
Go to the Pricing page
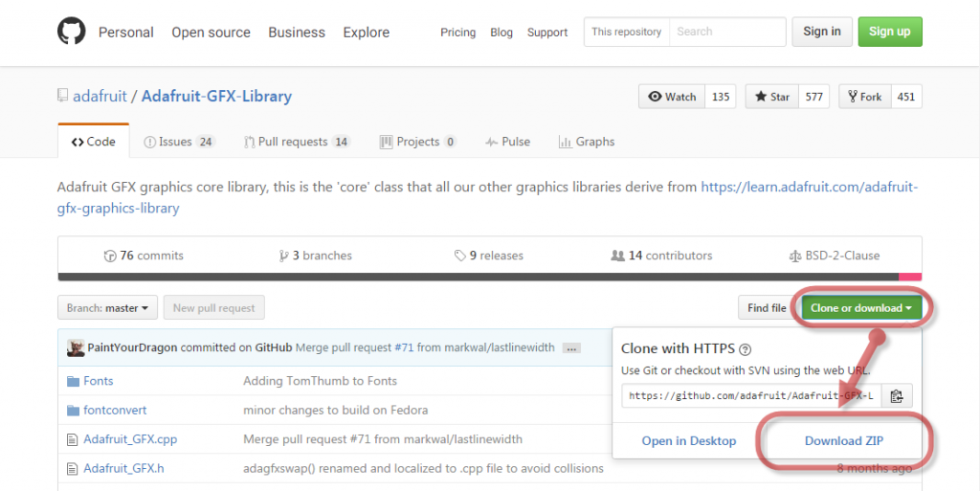[x=458, y=33]
